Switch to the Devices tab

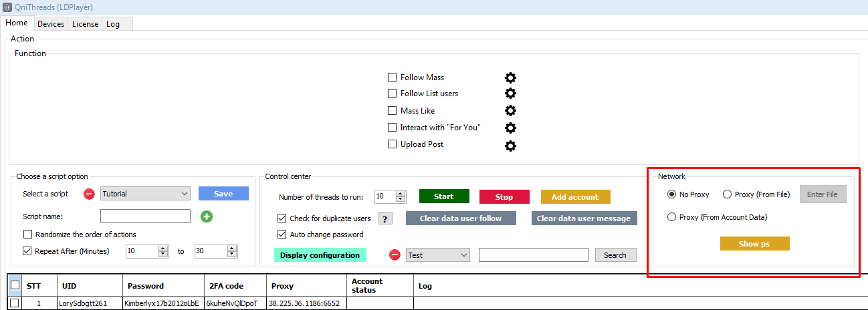tap(51, 24)
